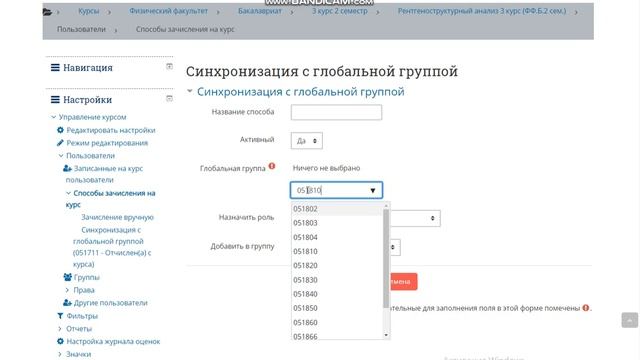Open Редактировать настройки
Image resolution: width=640 pixels, height=360 pixels.
[111, 130]
